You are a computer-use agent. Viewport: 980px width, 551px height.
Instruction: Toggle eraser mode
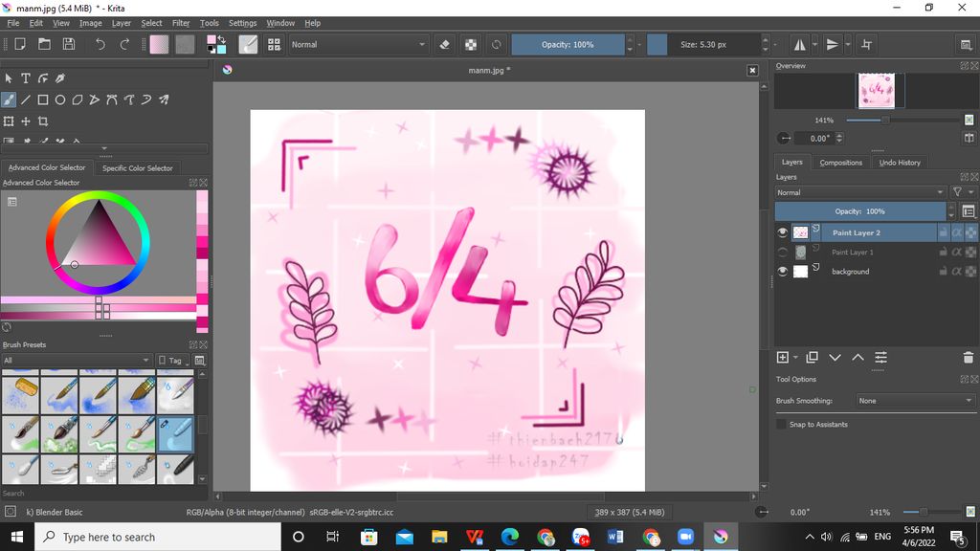pyautogui.click(x=444, y=44)
